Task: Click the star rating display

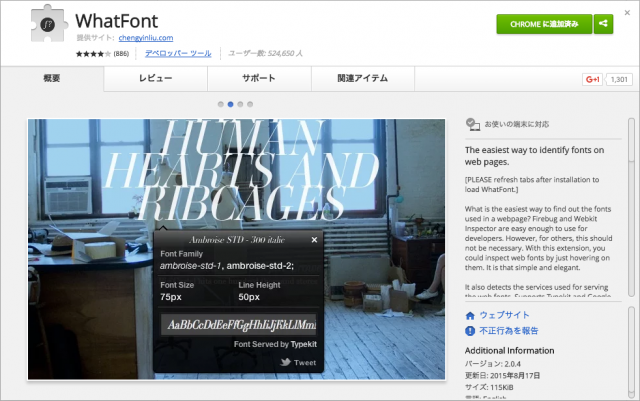Action: pyautogui.click(x=93, y=52)
